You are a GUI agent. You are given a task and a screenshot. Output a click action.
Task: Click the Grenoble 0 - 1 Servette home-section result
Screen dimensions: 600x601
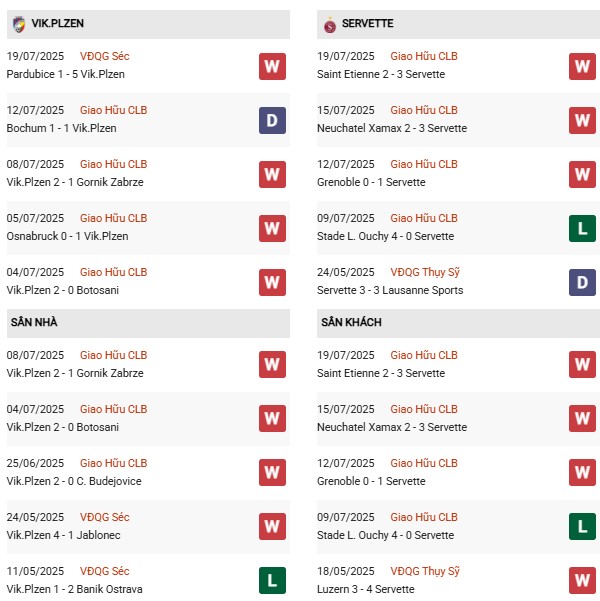[x=371, y=182]
